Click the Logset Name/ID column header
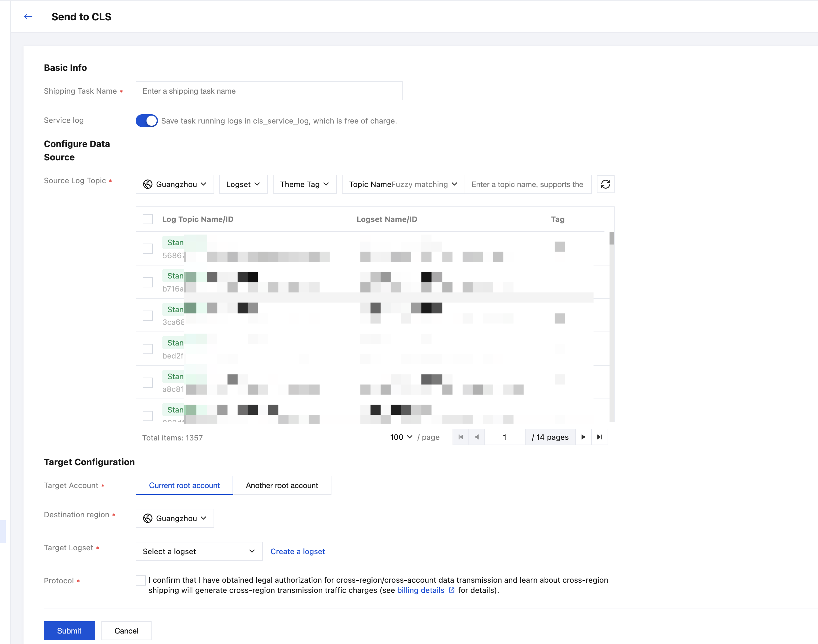818x644 pixels. tap(387, 219)
